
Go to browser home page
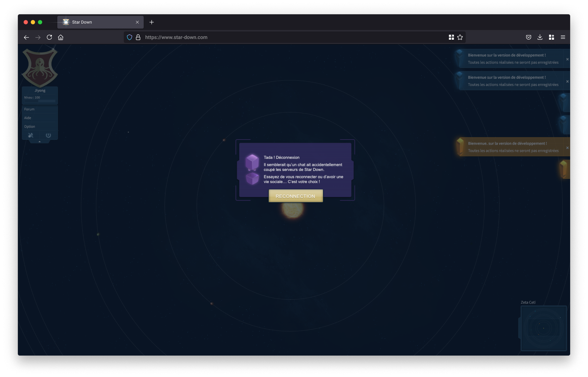point(61,37)
